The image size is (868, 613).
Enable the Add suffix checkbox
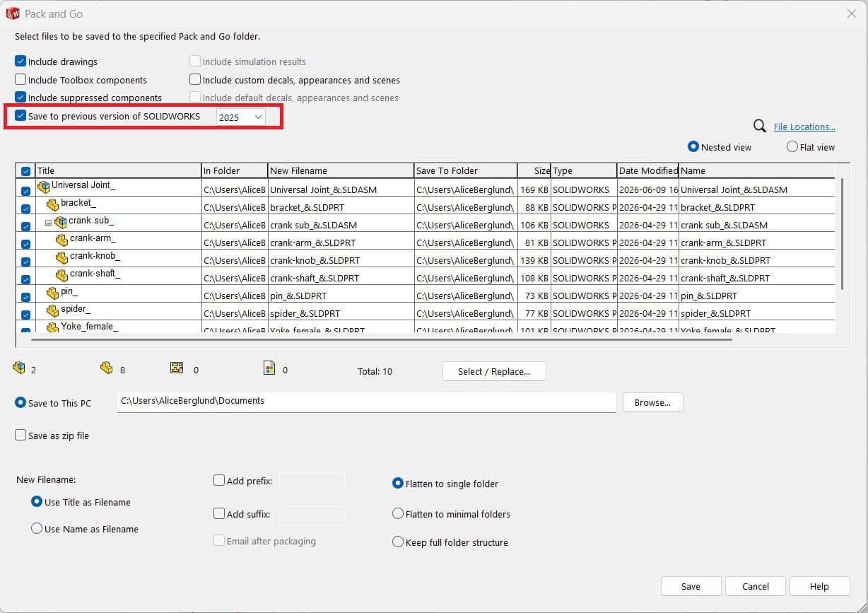(x=219, y=514)
